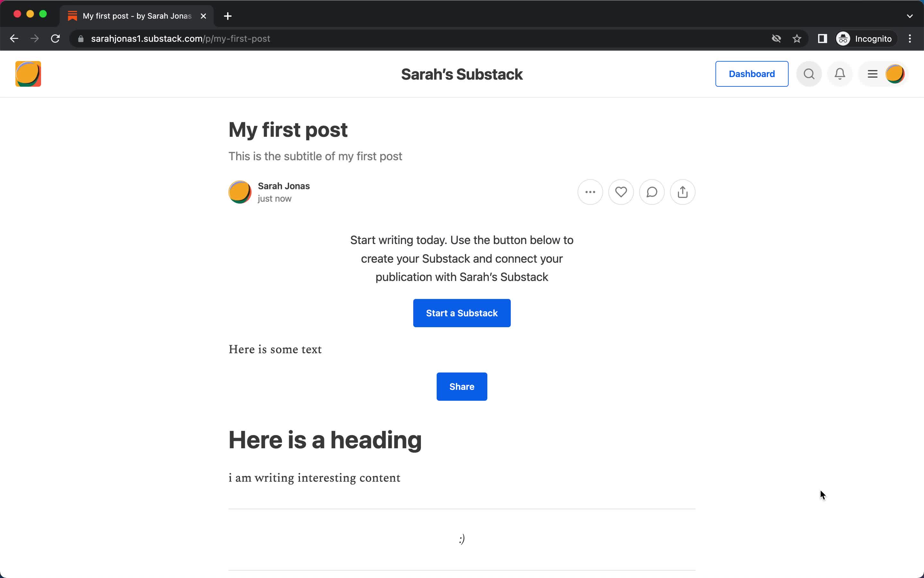
Task: Click the 'My first post' title
Action: [288, 130]
